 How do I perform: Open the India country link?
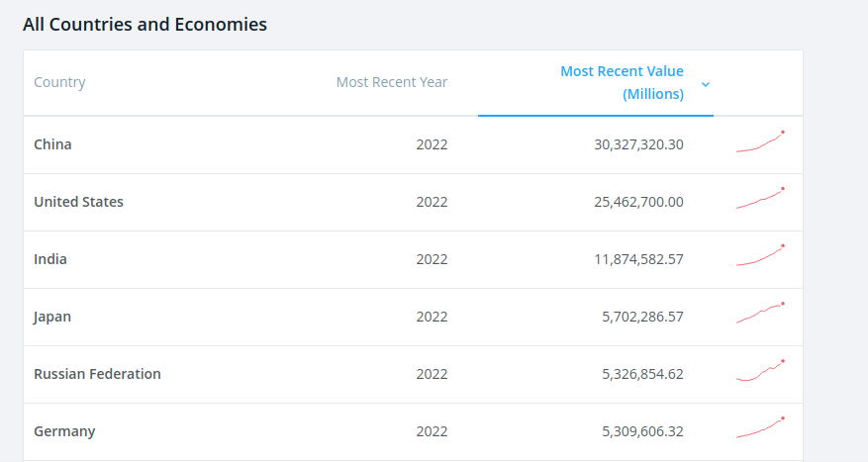point(50,259)
